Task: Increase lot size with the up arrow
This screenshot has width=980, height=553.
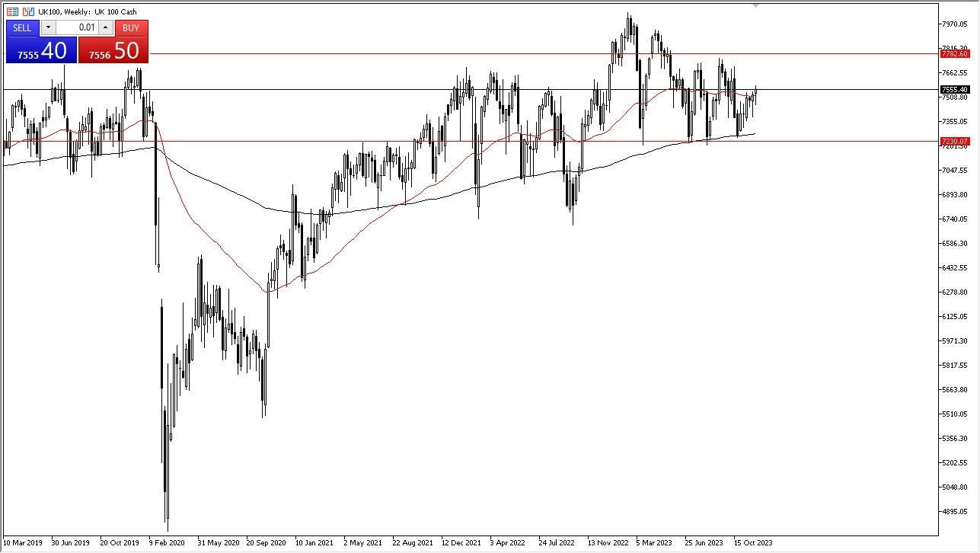Action: pyautogui.click(x=106, y=27)
